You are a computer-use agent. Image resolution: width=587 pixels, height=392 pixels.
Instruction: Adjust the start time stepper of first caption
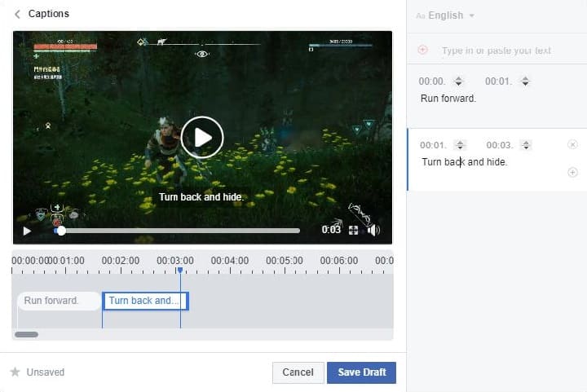coord(458,81)
